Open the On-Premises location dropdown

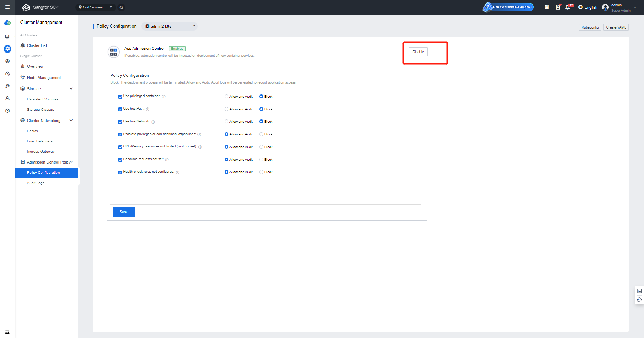96,7
